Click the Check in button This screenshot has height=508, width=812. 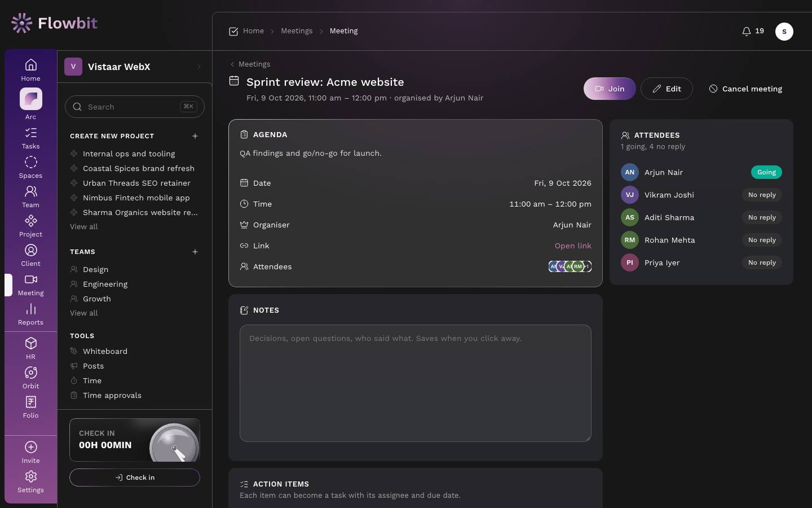[135, 478]
